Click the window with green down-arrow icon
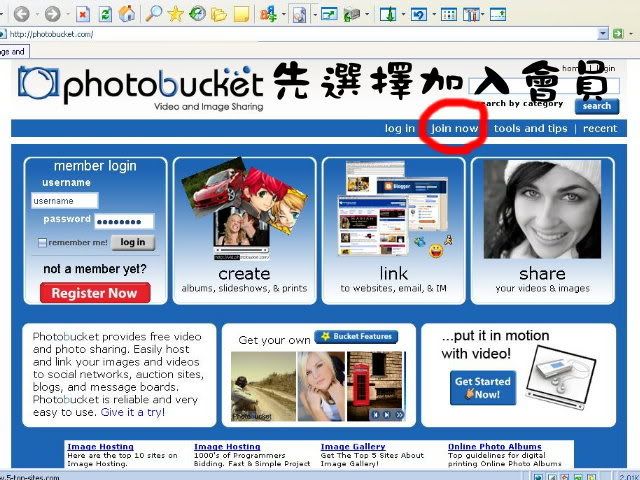This screenshot has width=640, height=480. pyautogui.click(x=387, y=15)
